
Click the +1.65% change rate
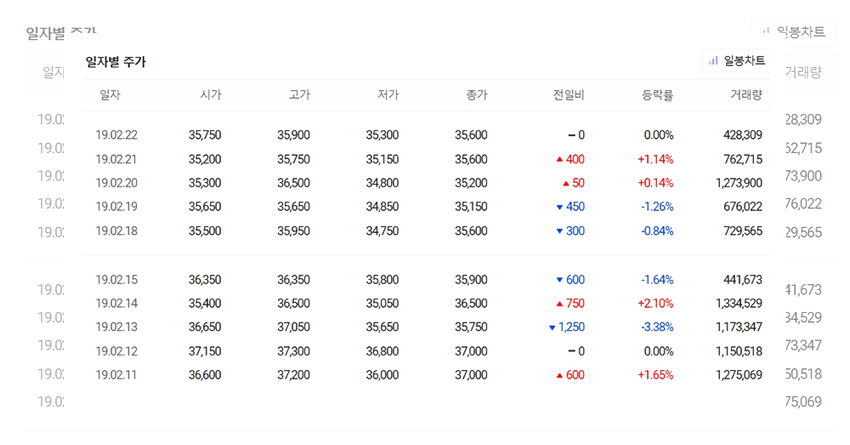tap(655, 375)
